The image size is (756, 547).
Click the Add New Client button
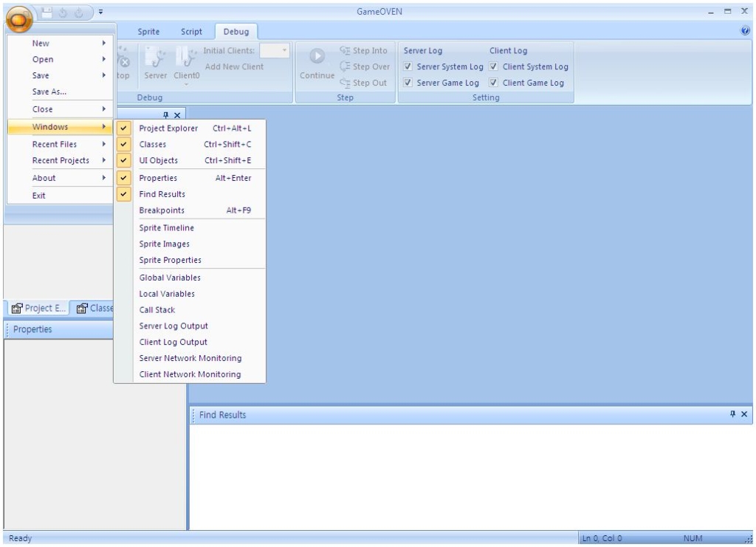click(x=234, y=66)
